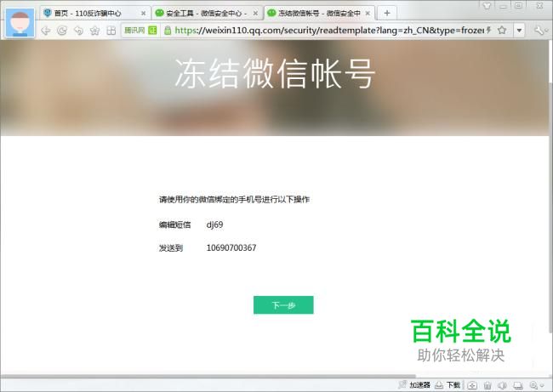Close the 110反诈骗中心 tab
This screenshot has width=553, height=392.
pos(143,14)
